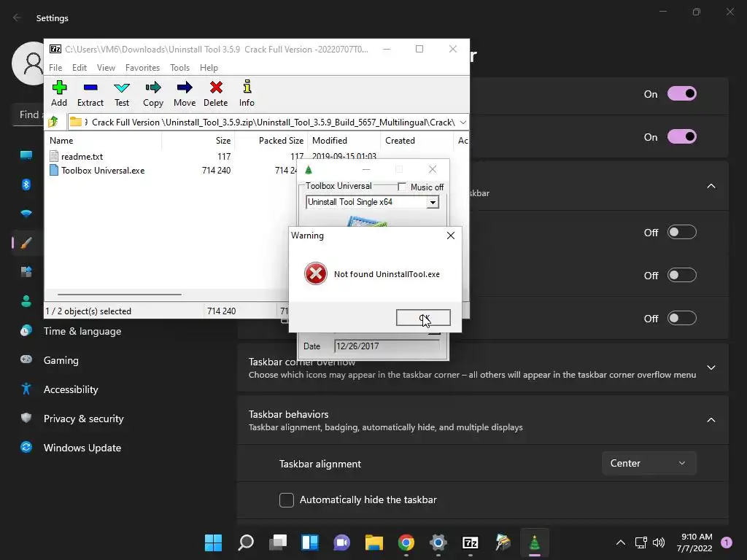747x560 pixels.
Task: Open the File menu in 7-Zip
Action: pos(55,68)
